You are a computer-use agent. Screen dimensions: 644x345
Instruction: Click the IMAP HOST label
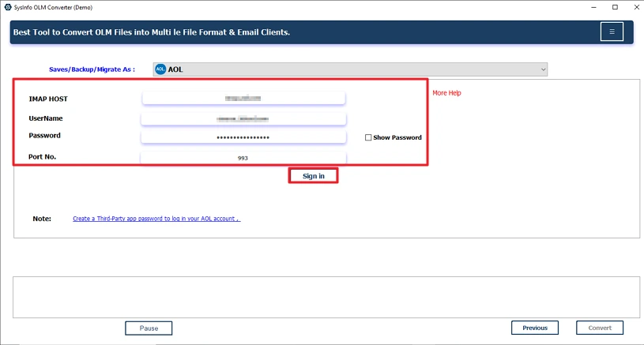coord(48,99)
